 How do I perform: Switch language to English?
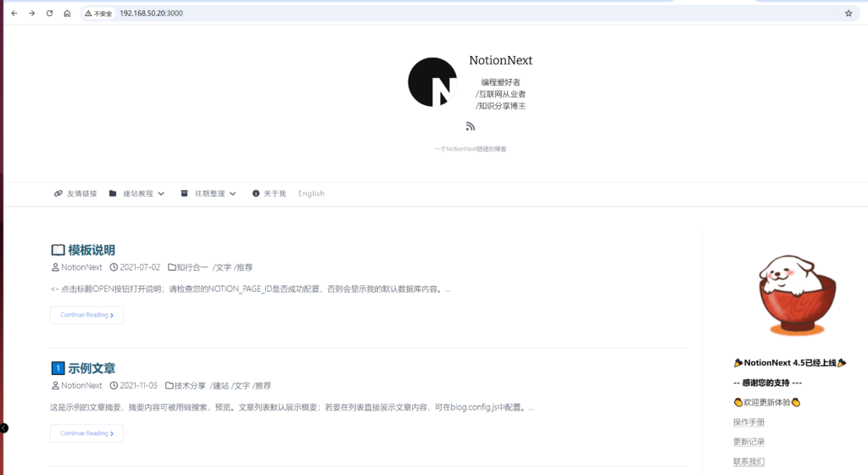pos(311,193)
